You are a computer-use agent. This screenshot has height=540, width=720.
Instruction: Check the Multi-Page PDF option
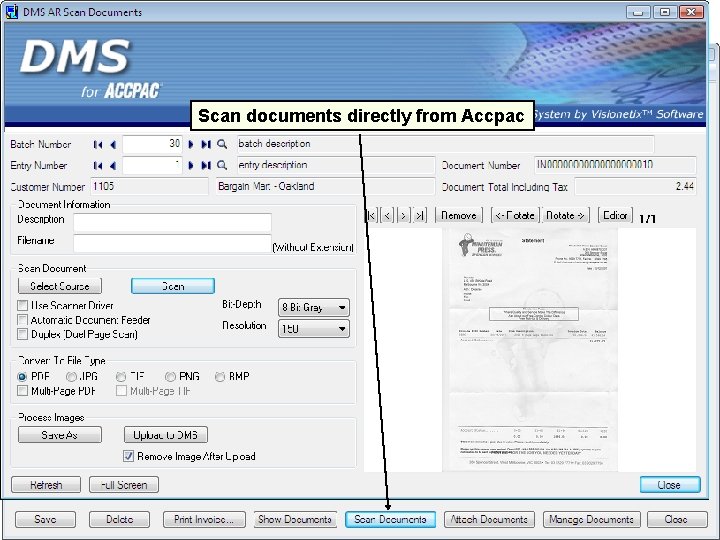tap(22, 391)
